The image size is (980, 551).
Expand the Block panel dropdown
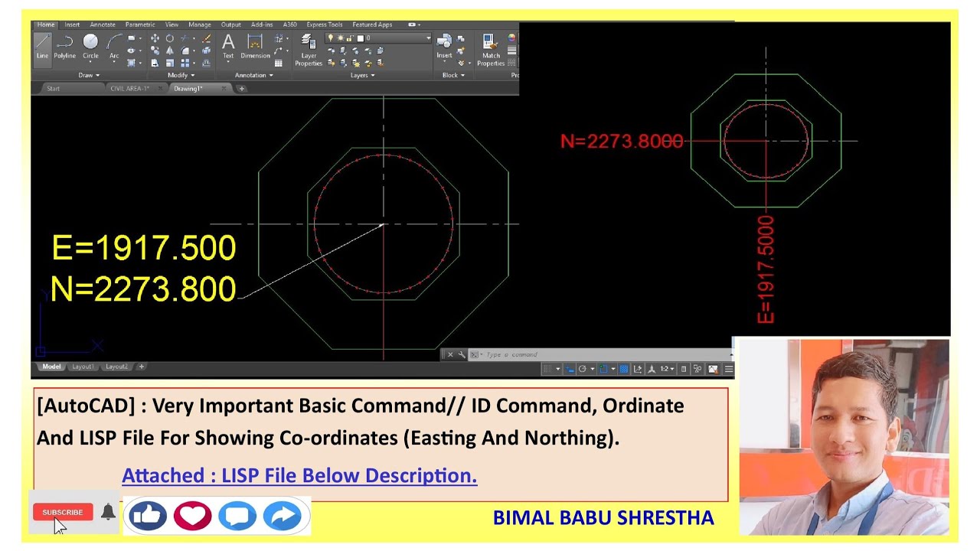click(453, 75)
